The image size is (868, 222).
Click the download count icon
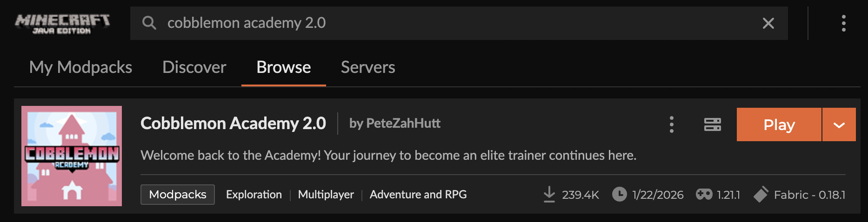pos(549,194)
